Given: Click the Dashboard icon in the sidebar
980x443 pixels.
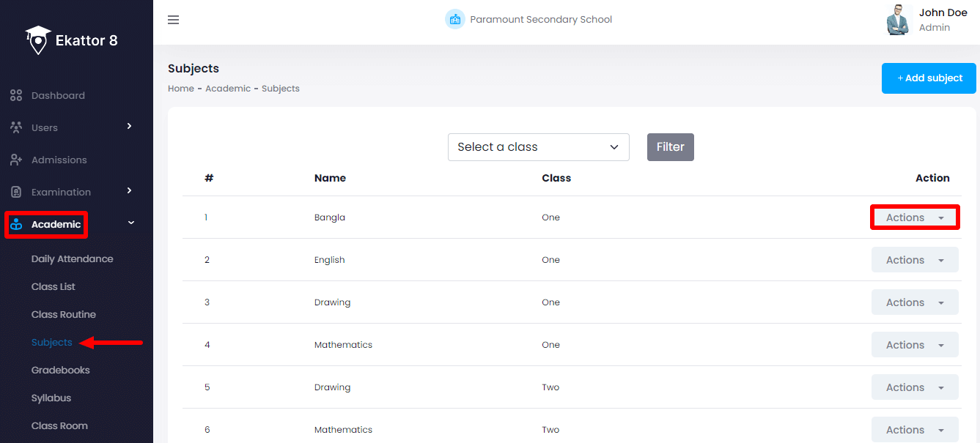Looking at the screenshot, I should (x=15, y=95).
